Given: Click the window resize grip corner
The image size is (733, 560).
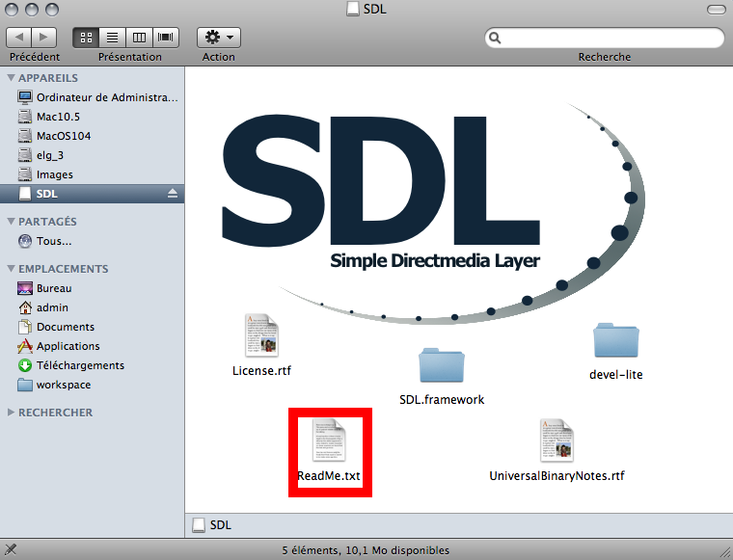Looking at the screenshot, I should coord(724,550).
